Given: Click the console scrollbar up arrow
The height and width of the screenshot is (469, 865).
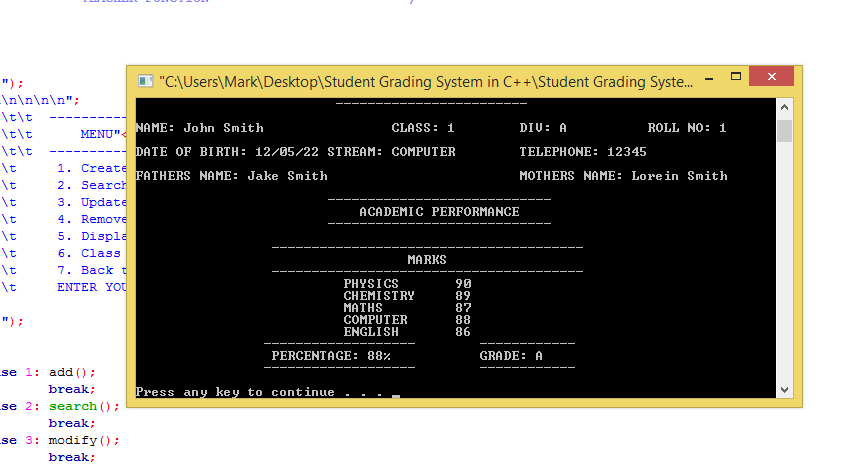Looking at the screenshot, I should [784, 107].
